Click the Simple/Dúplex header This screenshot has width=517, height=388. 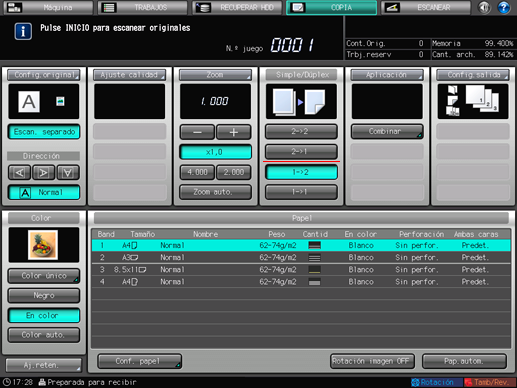[301, 75]
